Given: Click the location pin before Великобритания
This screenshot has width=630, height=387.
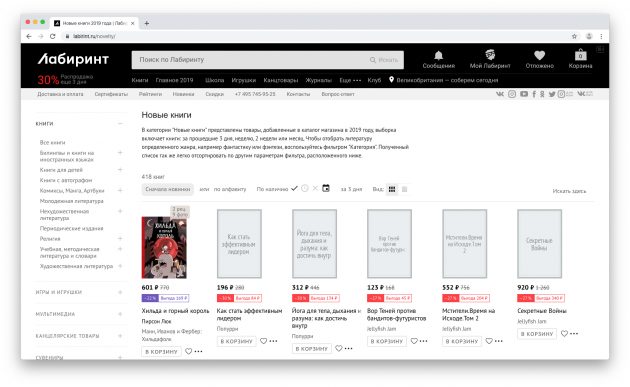Looking at the screenshot, I should 391,80.
